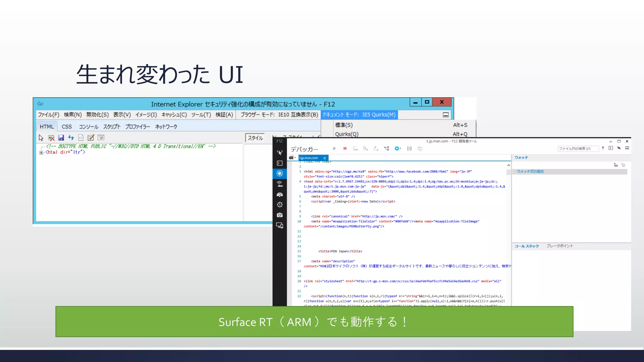Click the Unpin developer tools icon

click(619, 148)
